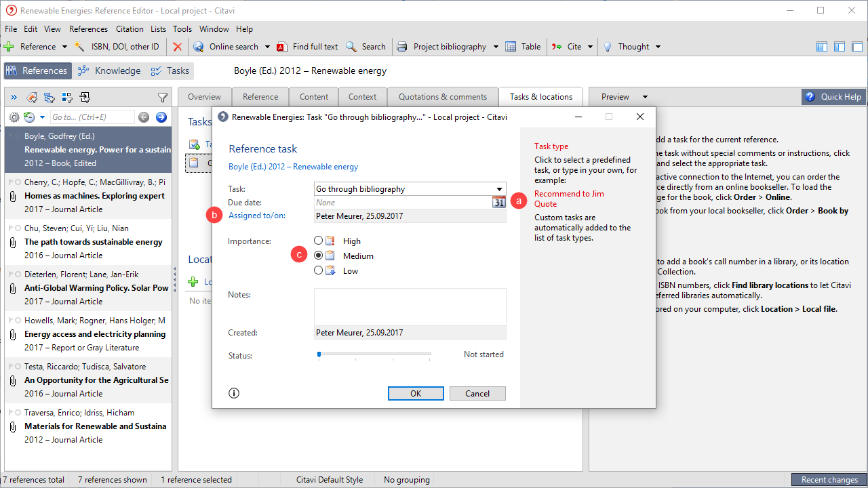The height and width of the screenshot is (488, 868).
Task: Click the filter by import group icon
Action: (x=85, y=98)
